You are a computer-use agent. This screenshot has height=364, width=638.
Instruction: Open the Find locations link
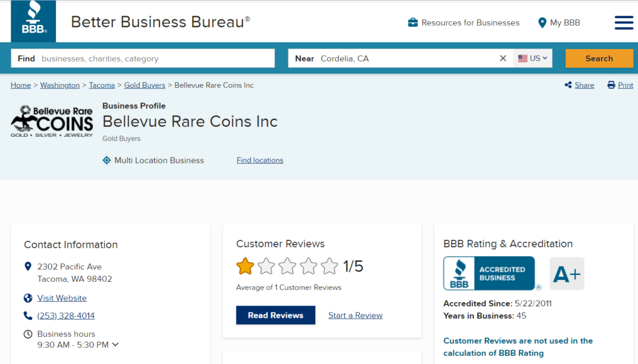[x=260, y=160]
